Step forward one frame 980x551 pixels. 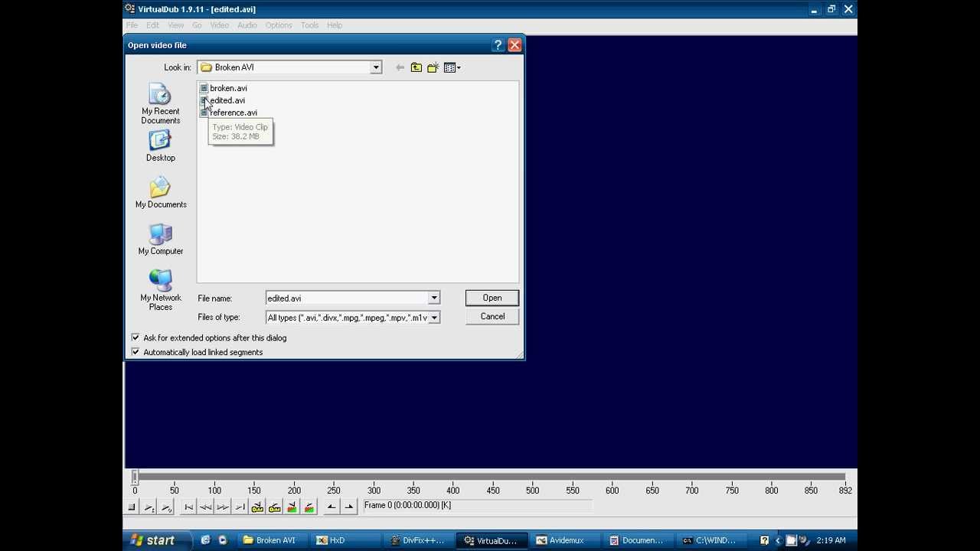tap(223, 507)
